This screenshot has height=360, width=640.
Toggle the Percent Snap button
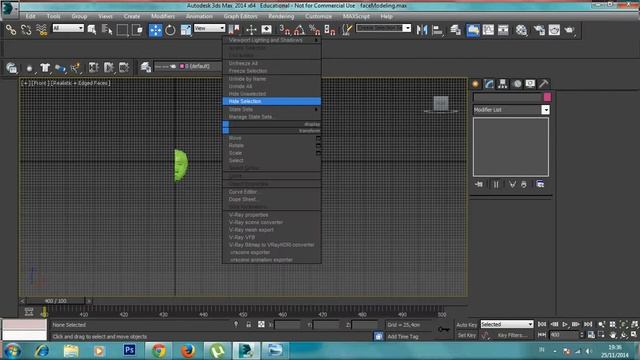pos(314,30)
